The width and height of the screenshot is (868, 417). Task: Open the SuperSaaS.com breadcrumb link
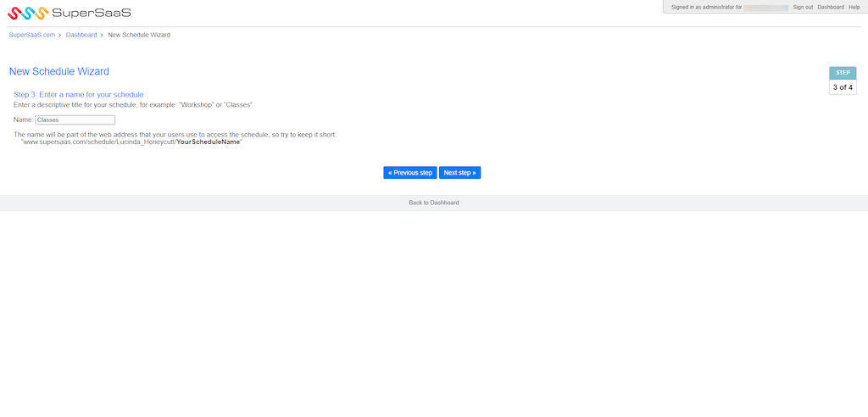click(31, 35)
